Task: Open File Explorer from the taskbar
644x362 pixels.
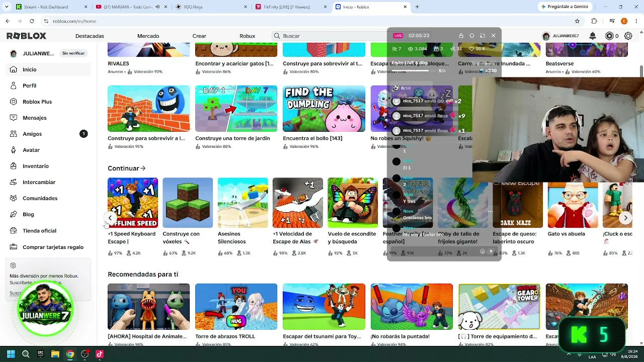Action: pos(55,354)
